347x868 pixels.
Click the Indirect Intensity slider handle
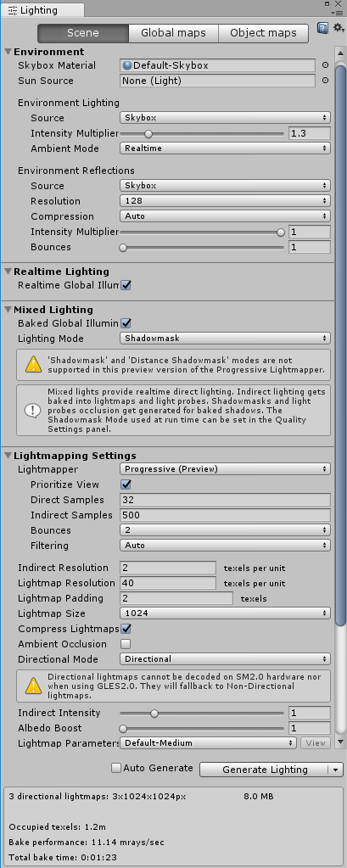(154, 713)
